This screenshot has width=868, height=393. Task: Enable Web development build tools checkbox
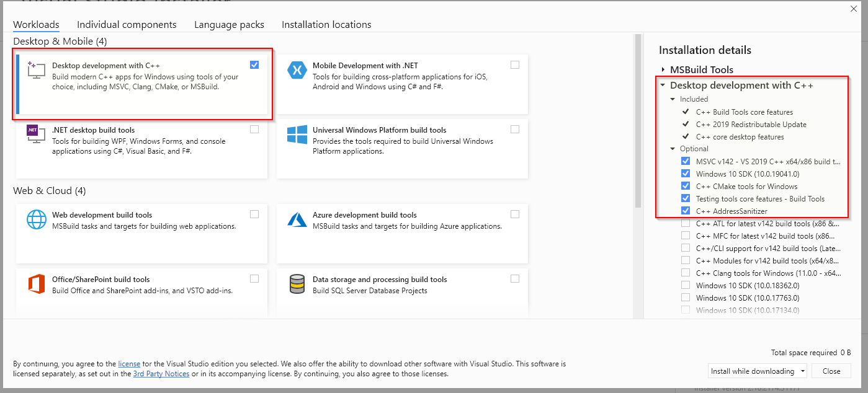point(254,214)
